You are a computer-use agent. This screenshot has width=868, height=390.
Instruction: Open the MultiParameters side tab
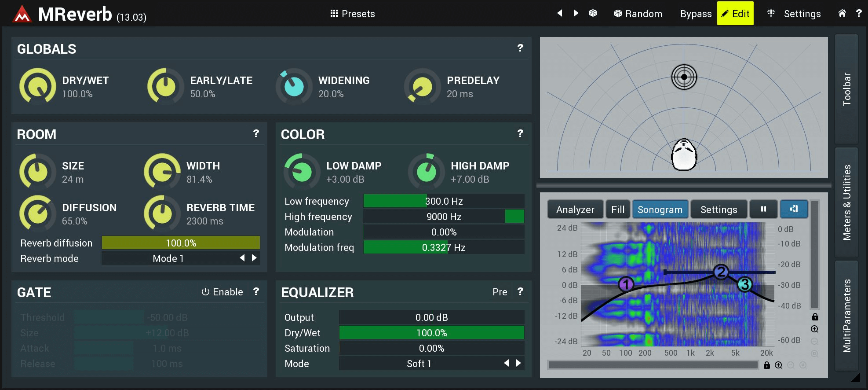(x=846, y=316)
